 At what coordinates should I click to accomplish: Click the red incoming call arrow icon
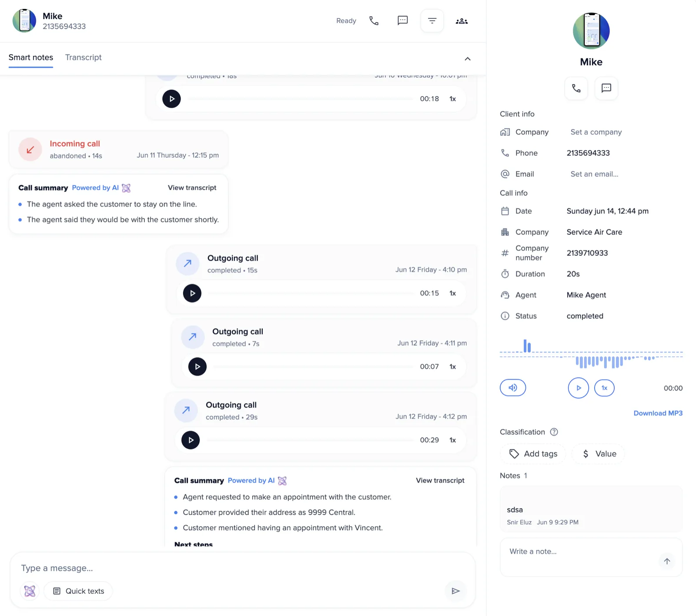[x=30, y=150]
